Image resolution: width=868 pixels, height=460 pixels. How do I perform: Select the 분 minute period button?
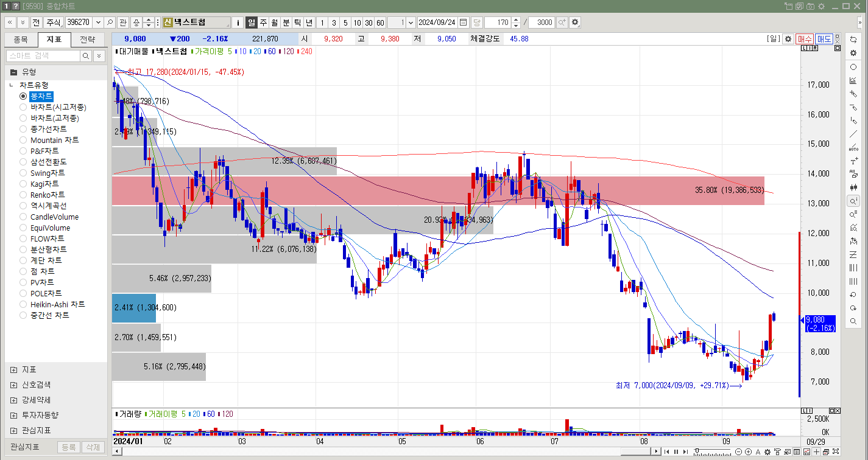[x=286, y=23]
